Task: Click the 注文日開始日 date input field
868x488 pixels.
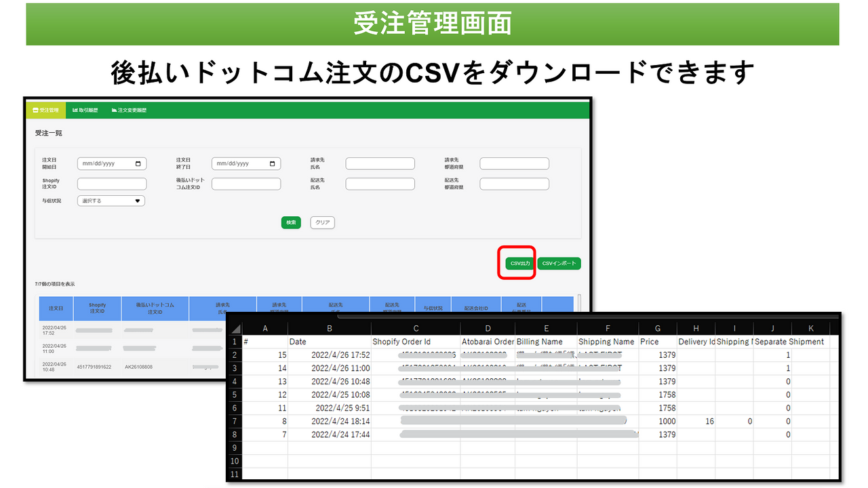Action: click(x=112, y=163)
